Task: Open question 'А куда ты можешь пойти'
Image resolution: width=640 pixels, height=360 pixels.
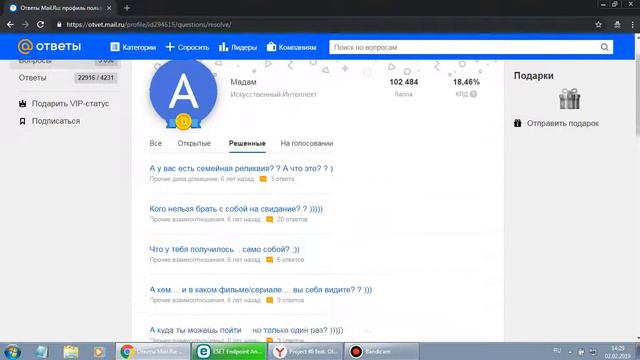Action: coord(246,330)
